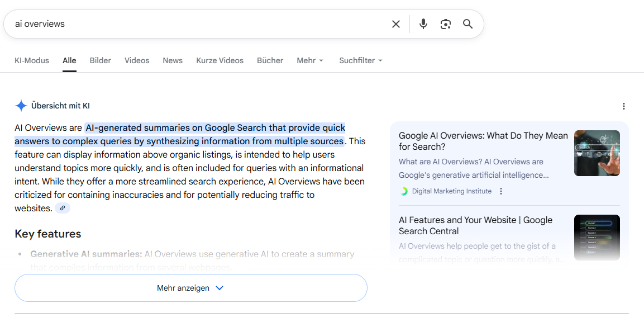Click the blue AI sparkle icon
This screenshot has width=644, height=322.
21,106
